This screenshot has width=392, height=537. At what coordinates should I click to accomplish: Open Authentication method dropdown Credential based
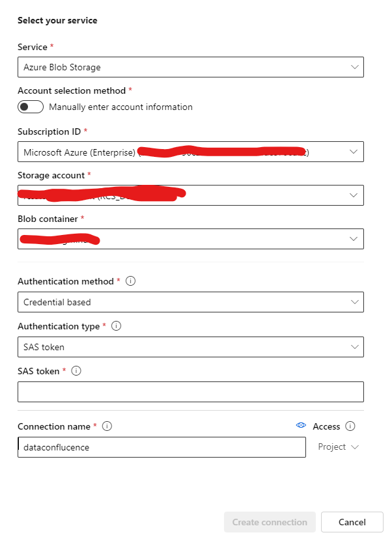click(x=191, y=302)
